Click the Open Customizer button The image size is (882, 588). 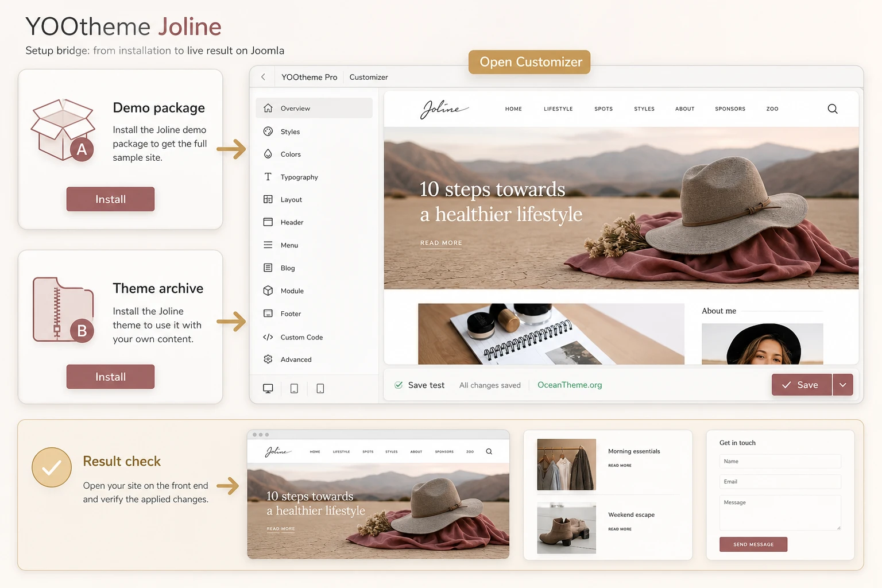[529, 62]
